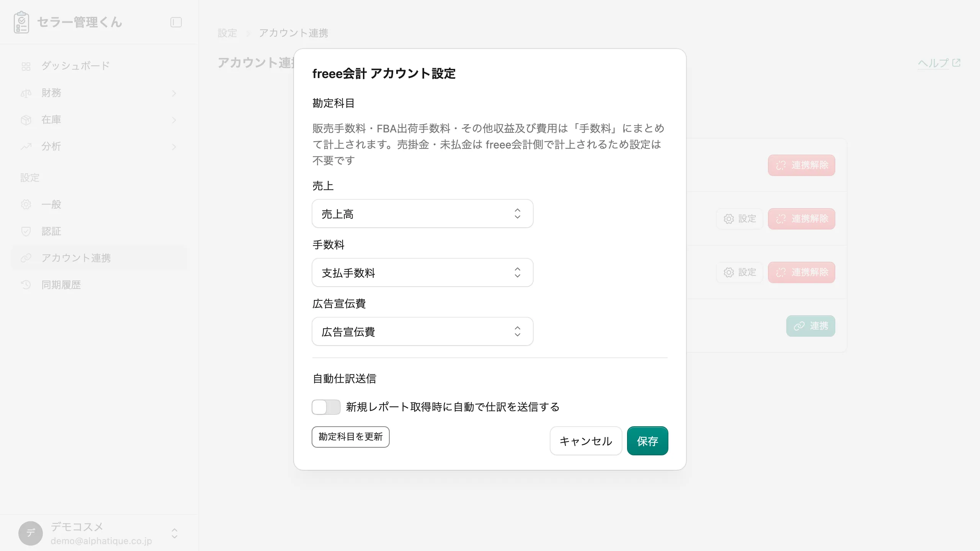The image size is (980, 551).
Task: Click the 勘定科目 section heading
Action: tap(333, 103)
